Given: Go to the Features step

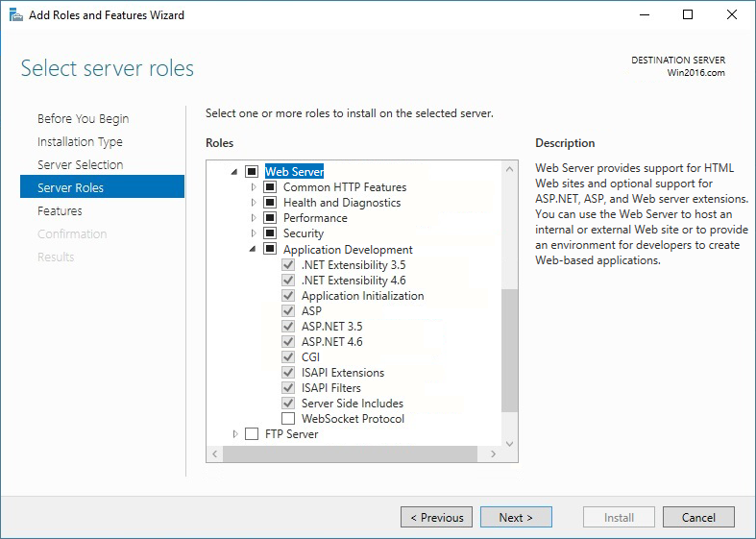Looking at the screenshot, I should tap(60, 210).
